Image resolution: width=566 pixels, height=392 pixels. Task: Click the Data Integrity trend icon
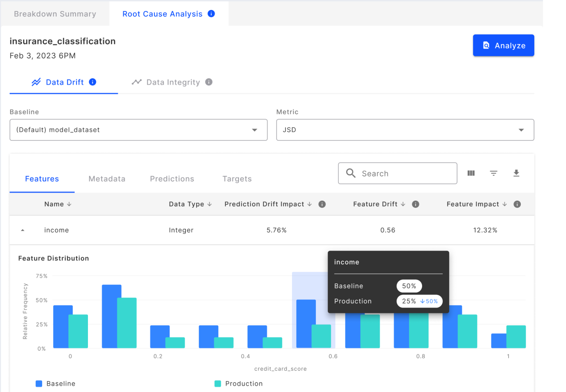(136, 82)
